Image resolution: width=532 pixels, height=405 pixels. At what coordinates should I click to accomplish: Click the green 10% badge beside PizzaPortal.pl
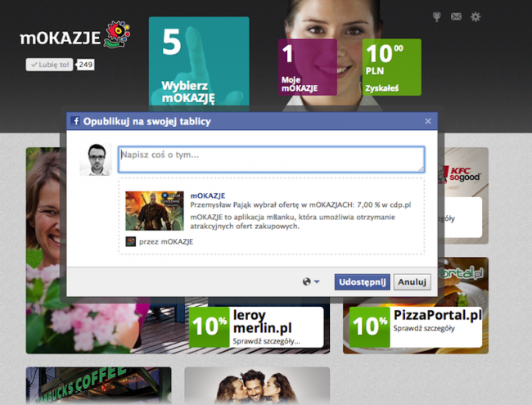point(369,327)
